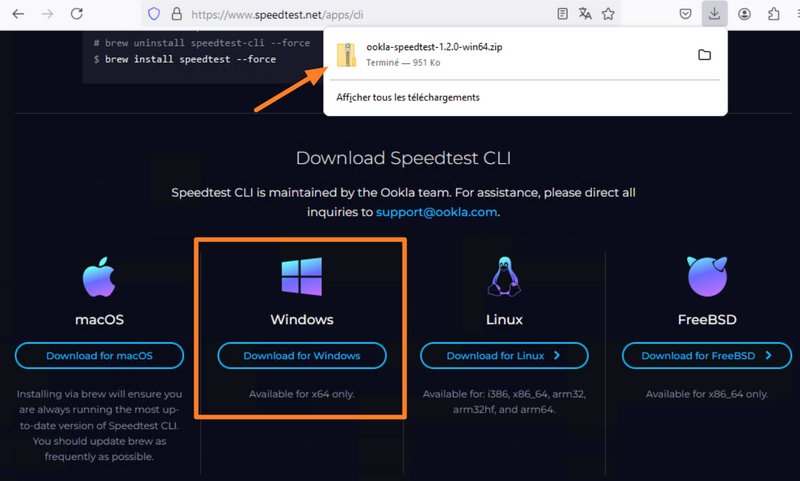Image resolution: width=800 pixels, height=481 pixels.
Task: Click the macOS heading label
Action: 99,319
